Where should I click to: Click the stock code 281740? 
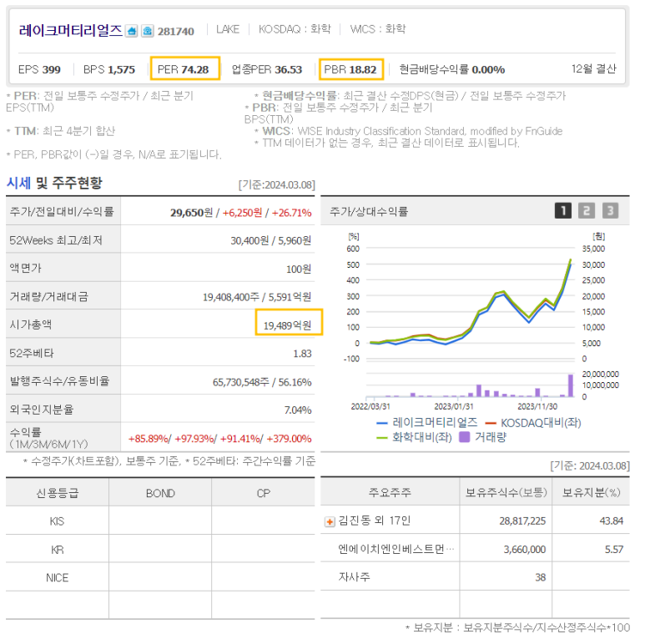pos(176,31)
